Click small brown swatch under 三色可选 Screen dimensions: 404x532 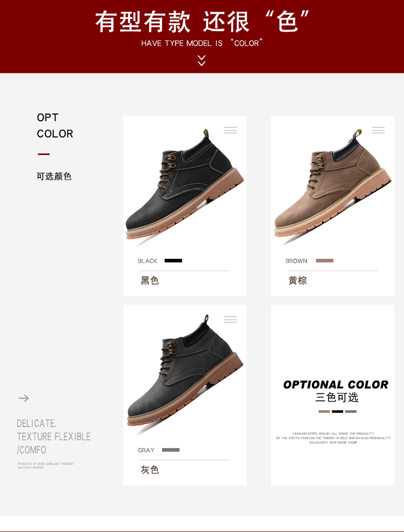pos(324,412)
